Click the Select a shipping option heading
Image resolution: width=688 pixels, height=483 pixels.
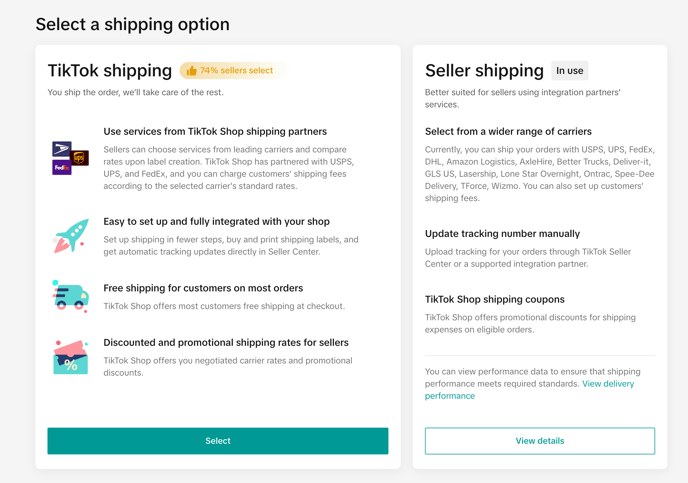tap(132, 24)
